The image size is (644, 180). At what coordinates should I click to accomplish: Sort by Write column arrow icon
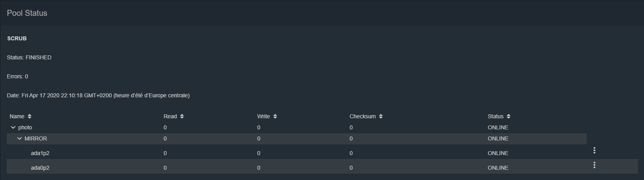click(x=275, y=116)
